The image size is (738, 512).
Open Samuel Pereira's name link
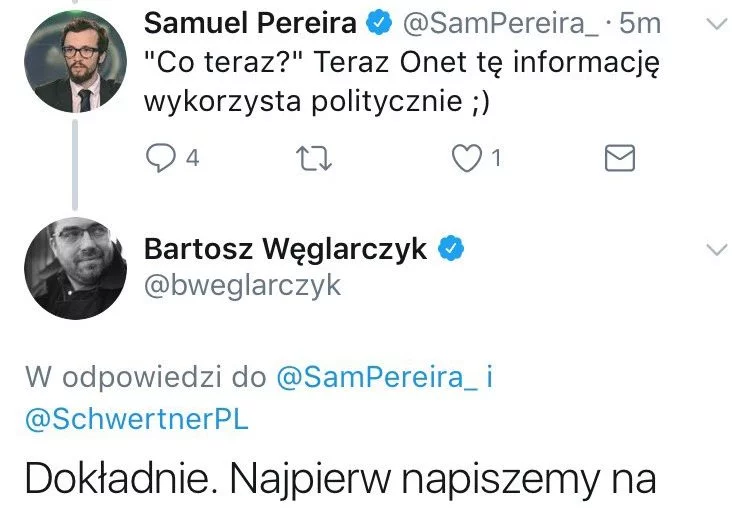click(x=250, y=22)
